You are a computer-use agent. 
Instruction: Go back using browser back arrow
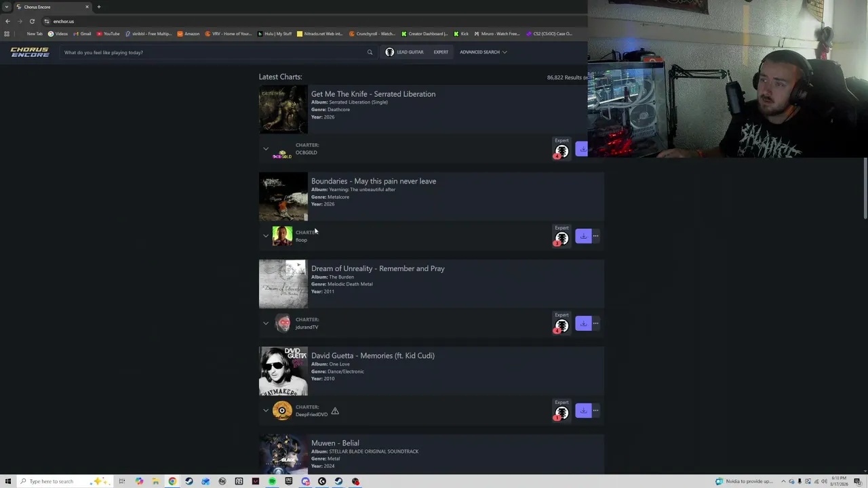[x=7, y=21]
